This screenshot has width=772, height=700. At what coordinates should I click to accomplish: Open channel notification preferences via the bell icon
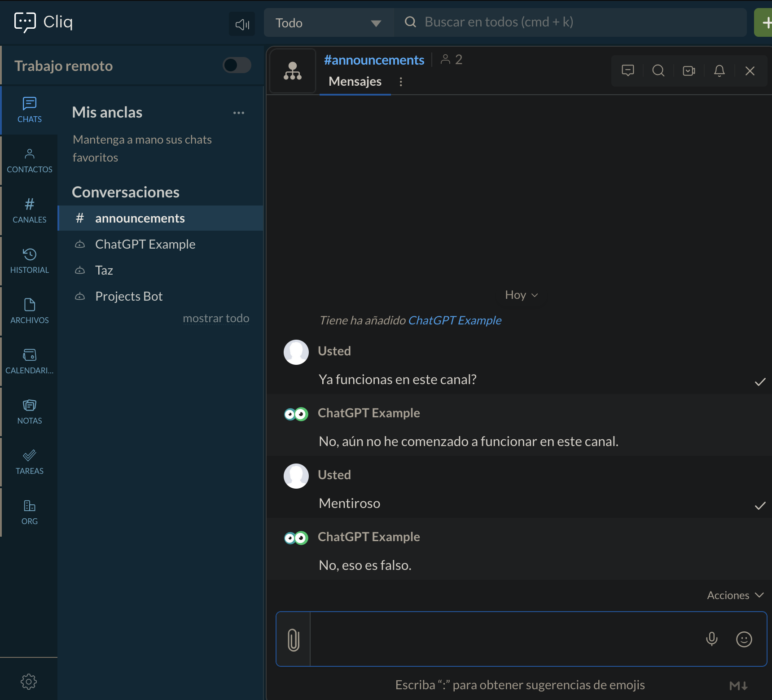(719, 70)
